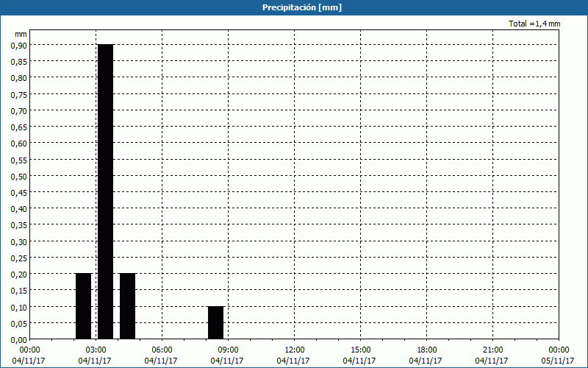The width and height of the screenshot is (588, 368).
Task: Click the 0,25 y-axis value
Action: coord(19,258)
